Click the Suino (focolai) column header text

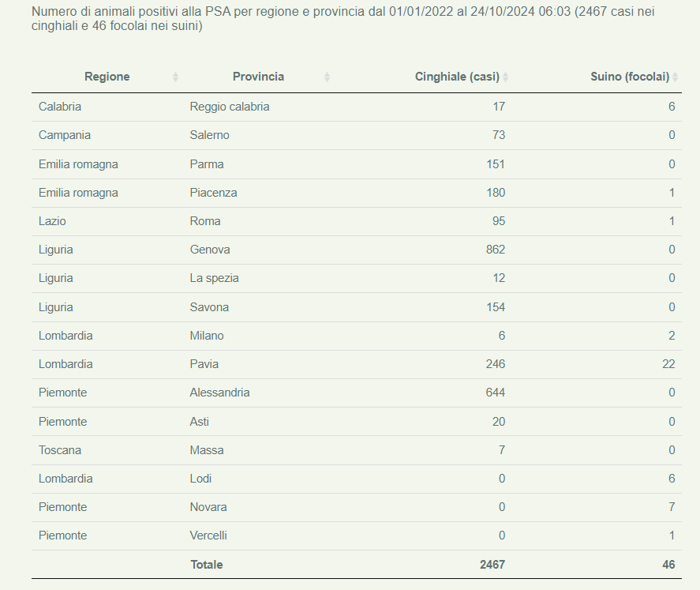coord(630,77)
